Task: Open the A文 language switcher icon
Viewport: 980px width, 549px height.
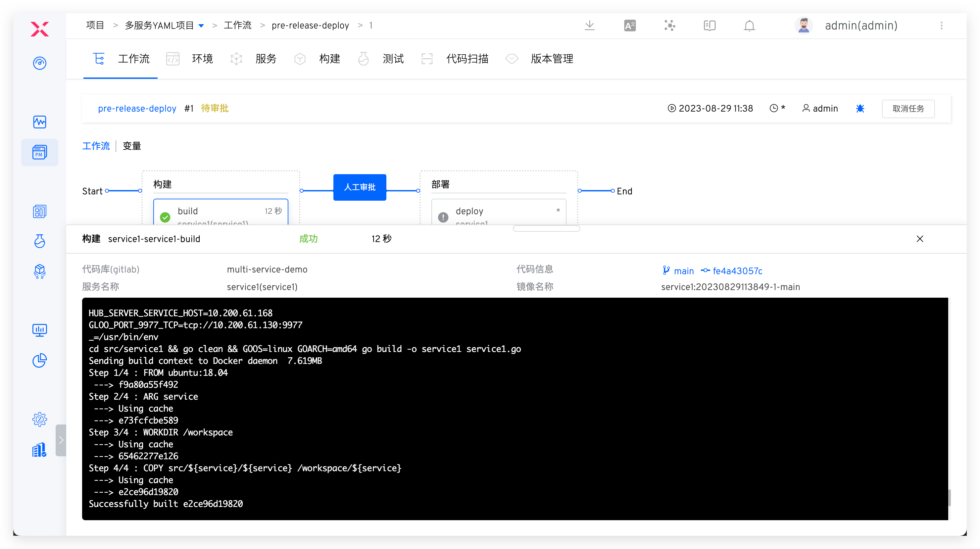Action: (630, 25)
